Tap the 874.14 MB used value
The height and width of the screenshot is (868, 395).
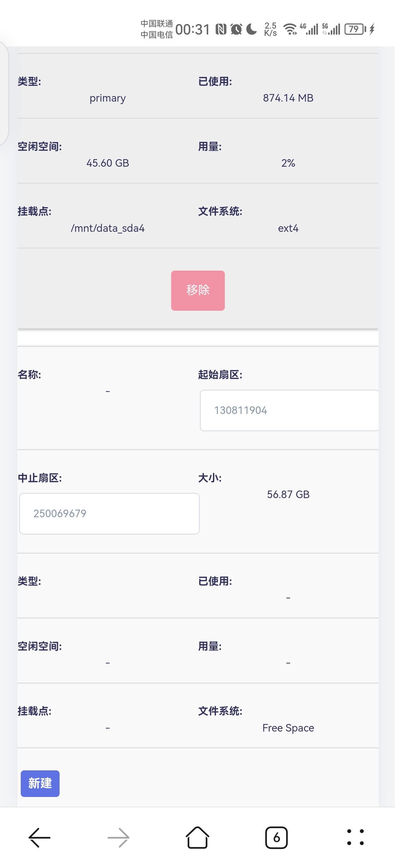pyautogui.click(x=288, y=98)
